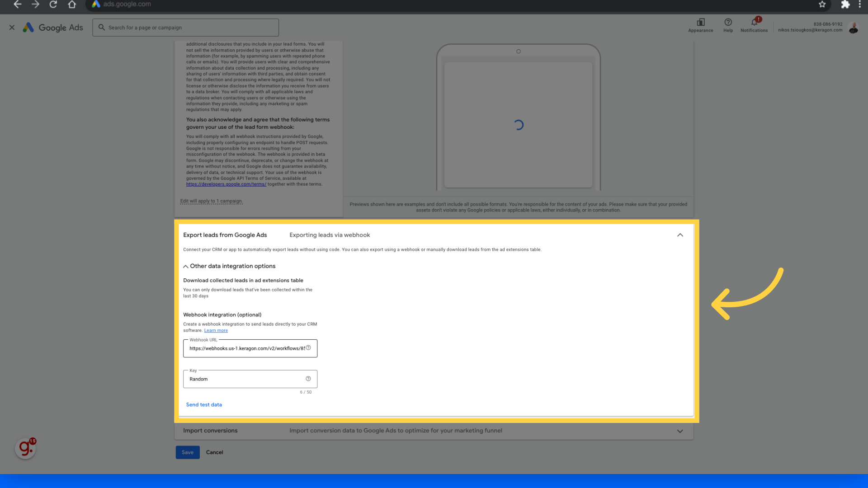Click the search magnifier icon
The width and height of the screenshot is (868, 488).
102,28
